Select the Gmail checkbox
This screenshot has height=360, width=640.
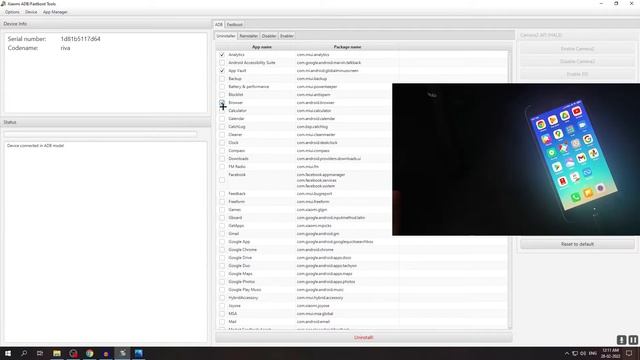(x=222, y=234)
